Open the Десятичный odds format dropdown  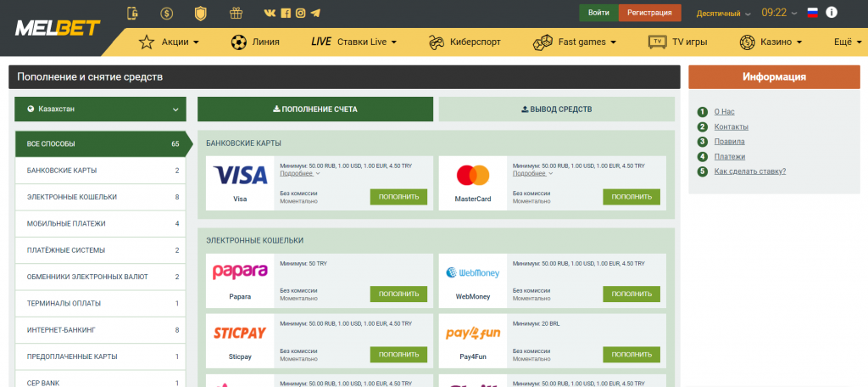[723, 14]
